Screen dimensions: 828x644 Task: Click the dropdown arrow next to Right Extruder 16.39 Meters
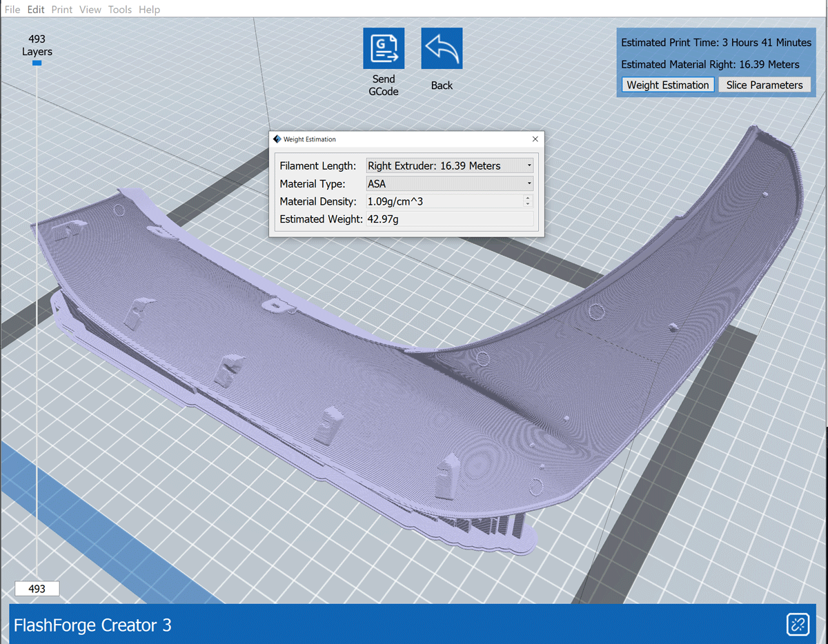[529, 165]
